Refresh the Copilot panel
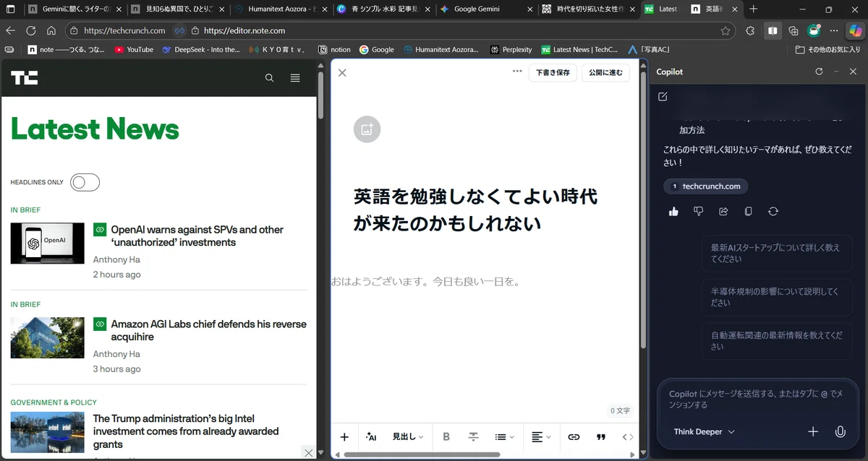Viewport: 868px width, 461px height. tap(819, 72)
